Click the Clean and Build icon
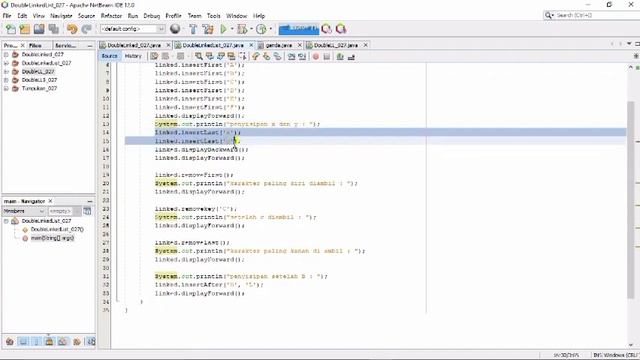640x360 pixels. point(208,29)
